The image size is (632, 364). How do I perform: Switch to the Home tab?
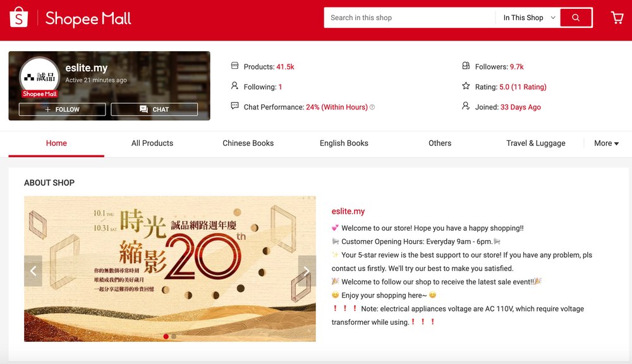click(56, 143)
